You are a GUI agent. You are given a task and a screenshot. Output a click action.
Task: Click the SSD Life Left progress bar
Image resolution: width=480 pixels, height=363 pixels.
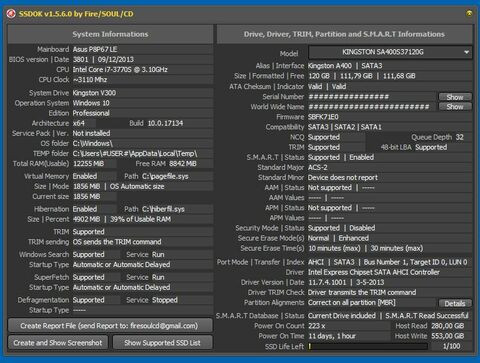pos(368,346)
